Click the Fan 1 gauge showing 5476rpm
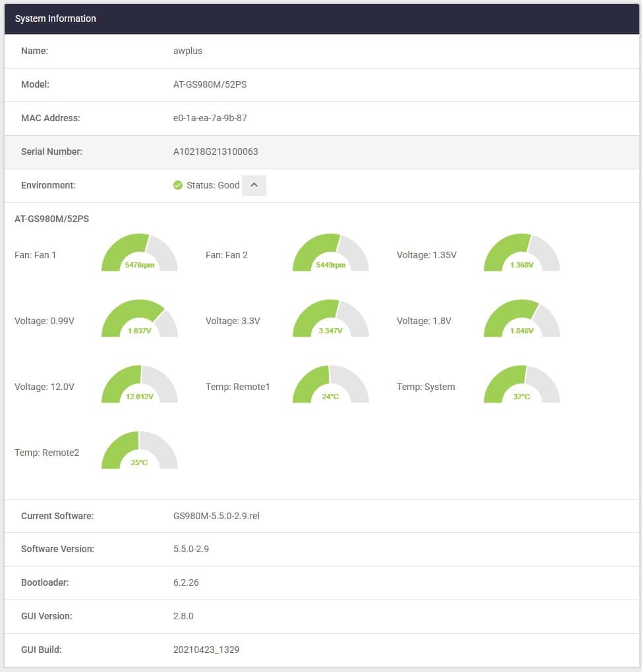The height and width of the screenshot is (672, 642). [139, 252]
